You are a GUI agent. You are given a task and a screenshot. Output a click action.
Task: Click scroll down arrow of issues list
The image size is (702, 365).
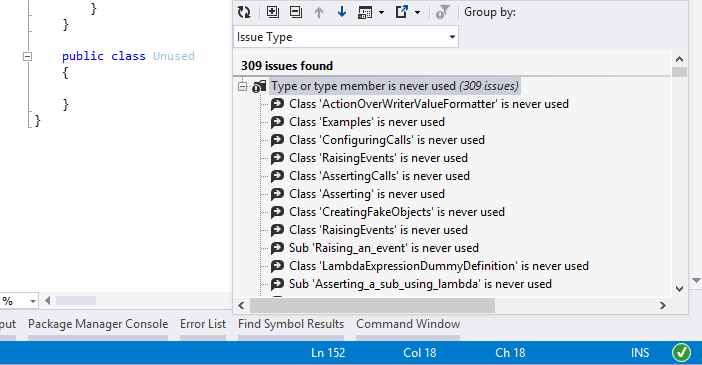coord(679,289)
